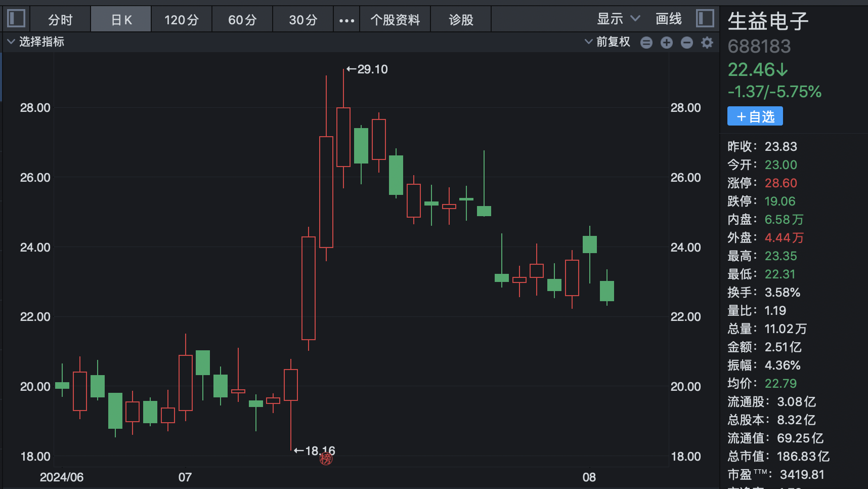Expand the 选择指标 indicator selector
Viewport: 868px width, 489px height.
(x=35, y=42)
